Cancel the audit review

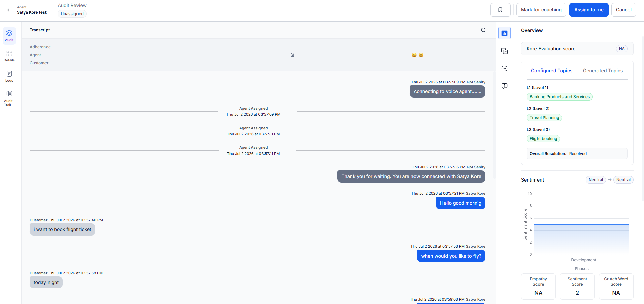[624, 10]
